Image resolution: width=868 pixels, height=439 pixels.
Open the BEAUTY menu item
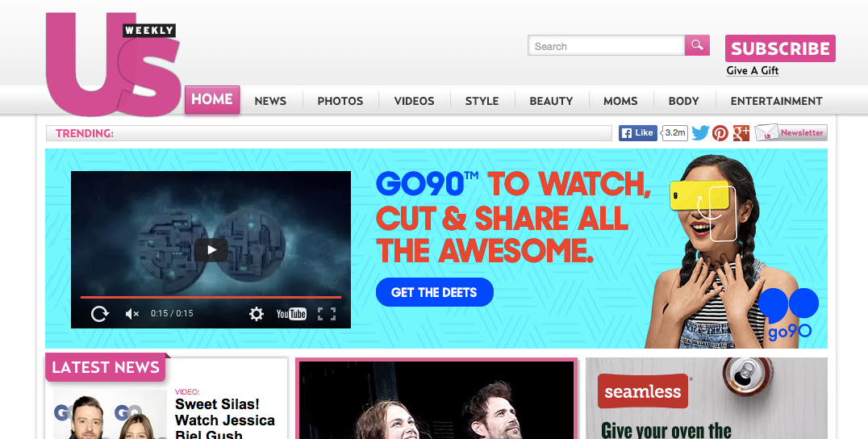(x=551, y=101)
